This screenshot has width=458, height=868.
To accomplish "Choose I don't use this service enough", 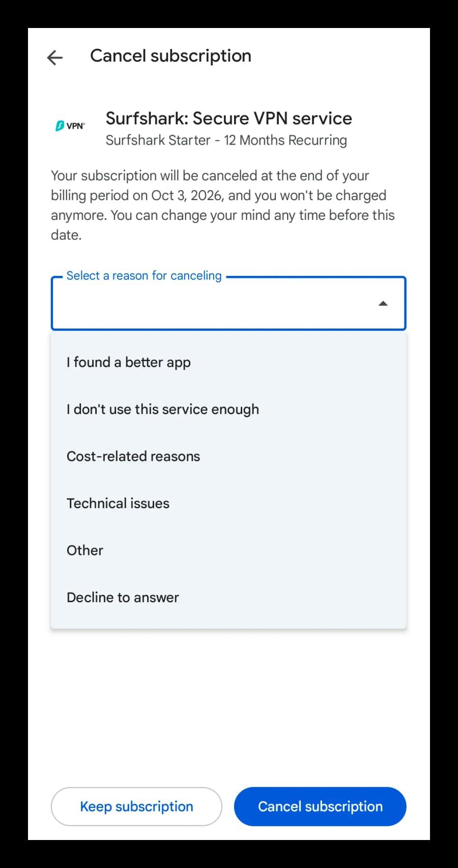I will point(163,409).
